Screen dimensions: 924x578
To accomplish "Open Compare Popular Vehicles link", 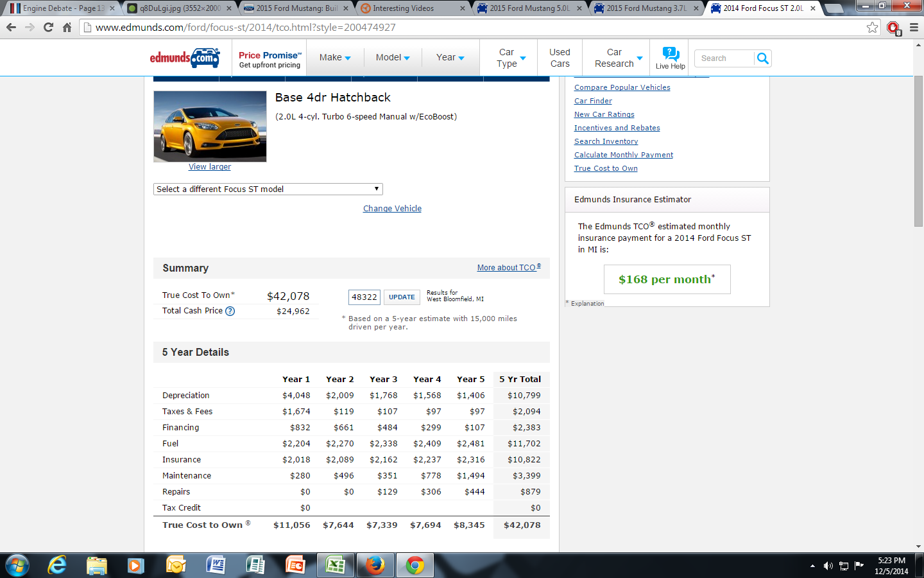I will [622, 87].
